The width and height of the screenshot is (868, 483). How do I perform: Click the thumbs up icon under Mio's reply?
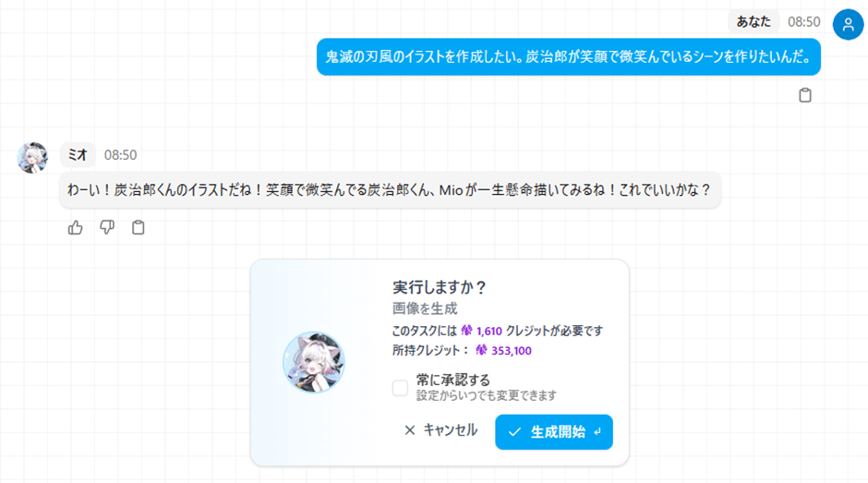point(76,228)
